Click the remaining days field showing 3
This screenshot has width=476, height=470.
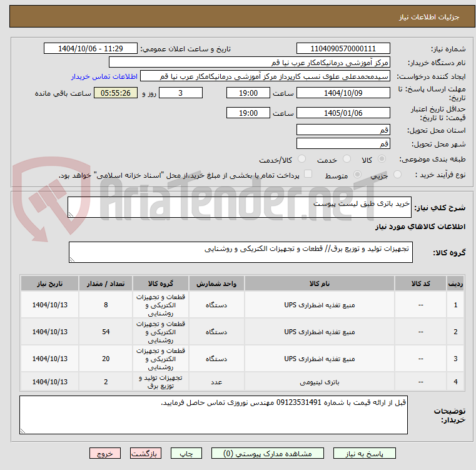click(181, 93)
